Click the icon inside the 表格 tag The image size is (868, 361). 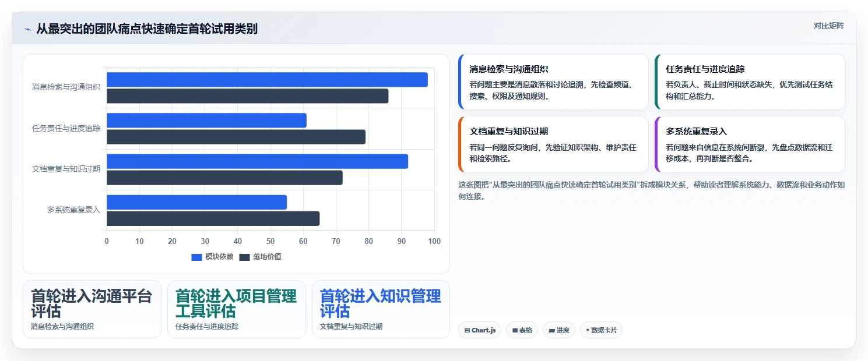[x=515, y=331]
